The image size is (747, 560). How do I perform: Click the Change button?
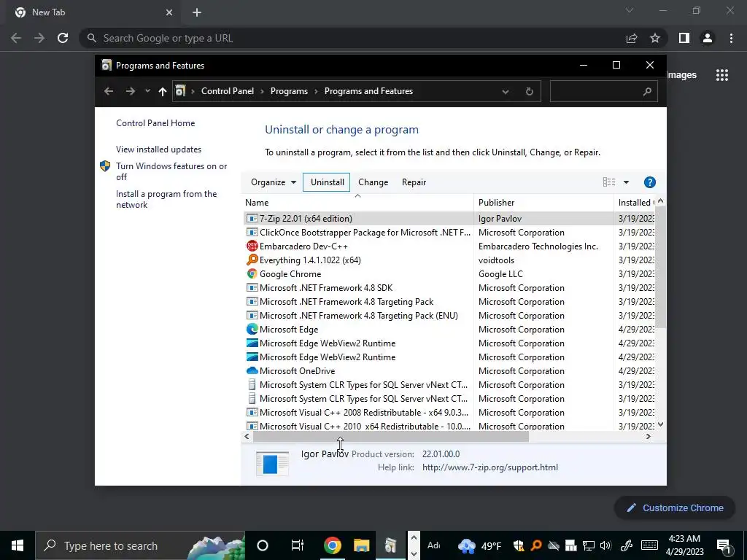pos(373,182)
